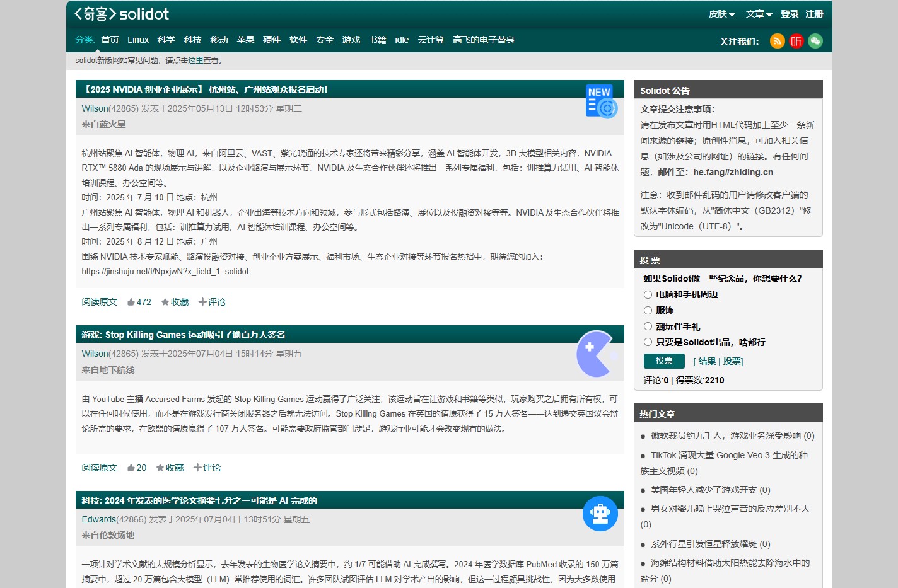This screenshot has width=898, height=588.
Task: Click the 注册 register link
Action: click(x=814, y=14)
